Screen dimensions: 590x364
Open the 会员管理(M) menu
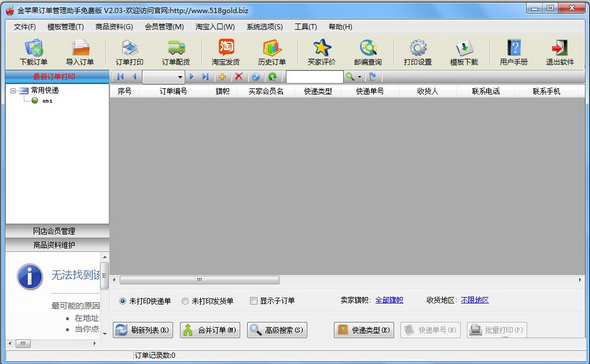coord(164,27)
